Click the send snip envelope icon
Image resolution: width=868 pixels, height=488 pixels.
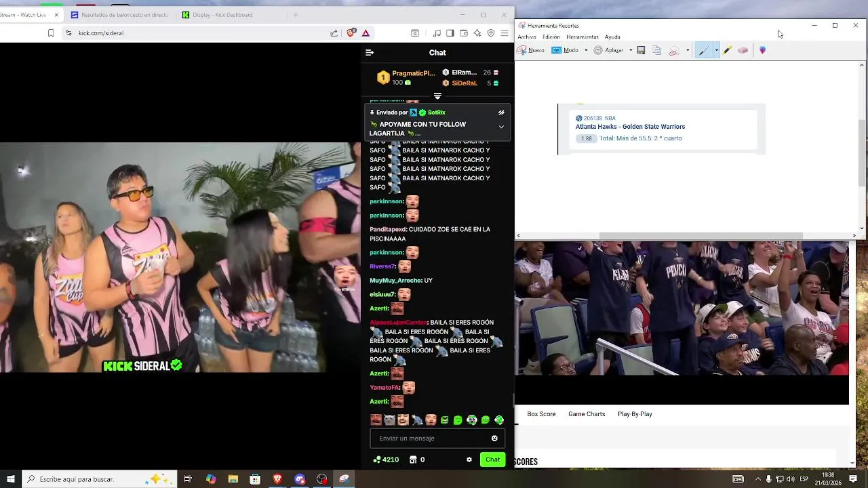click(674, 50)
